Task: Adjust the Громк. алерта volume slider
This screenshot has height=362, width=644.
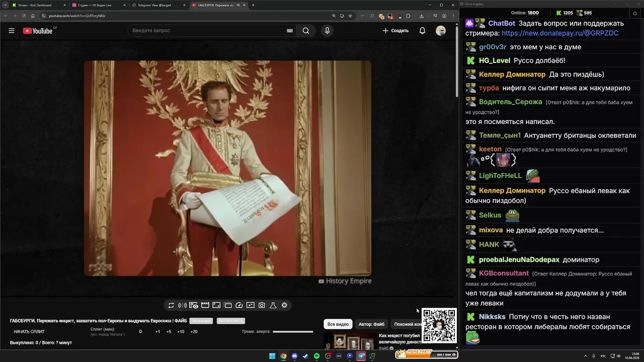Action: [x=293, y=332]
